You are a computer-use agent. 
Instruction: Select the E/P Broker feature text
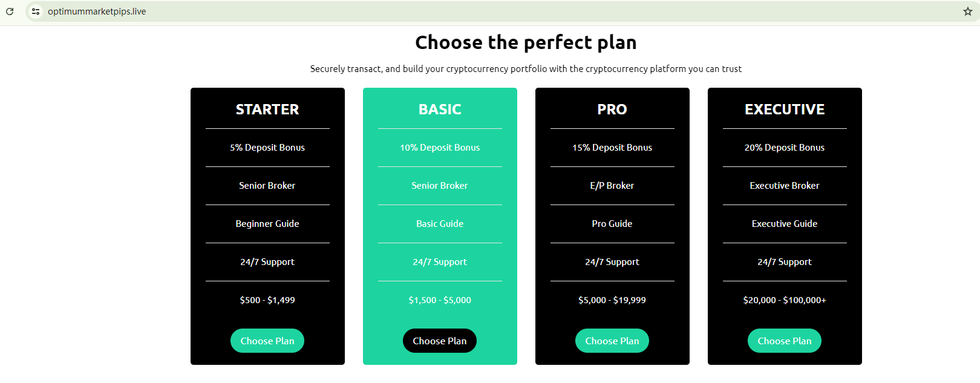[x=612, y=186]
